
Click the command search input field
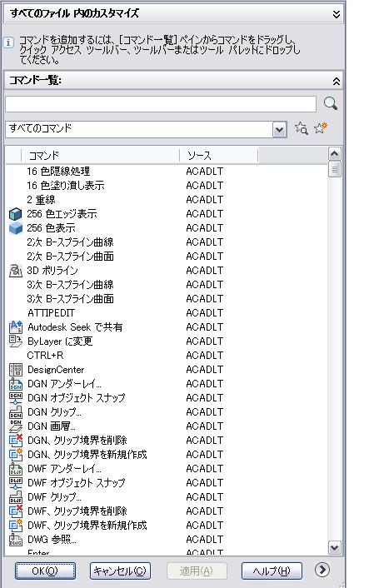161,104
